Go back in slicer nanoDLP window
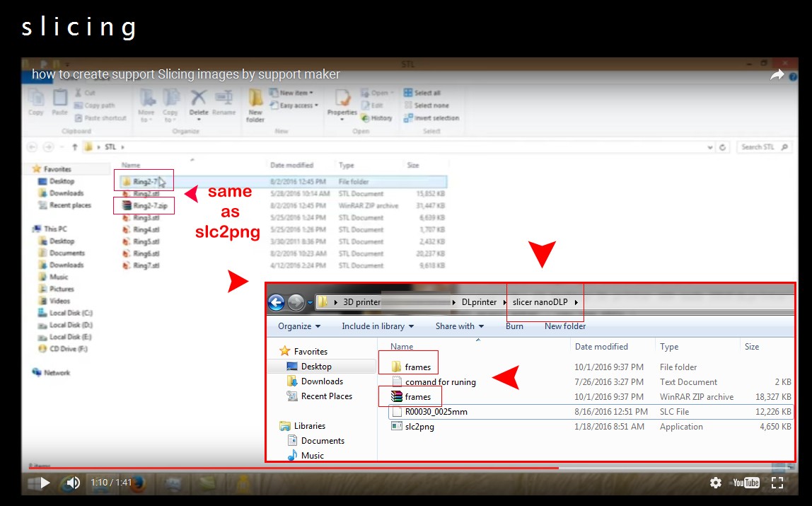 (x=277, y=302)
